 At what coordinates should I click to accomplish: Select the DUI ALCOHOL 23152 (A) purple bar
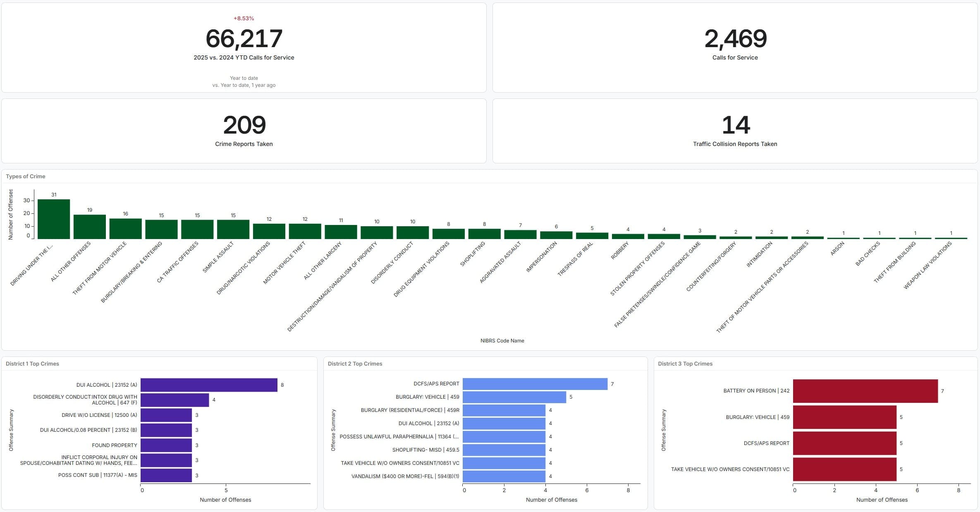point(209,385)
